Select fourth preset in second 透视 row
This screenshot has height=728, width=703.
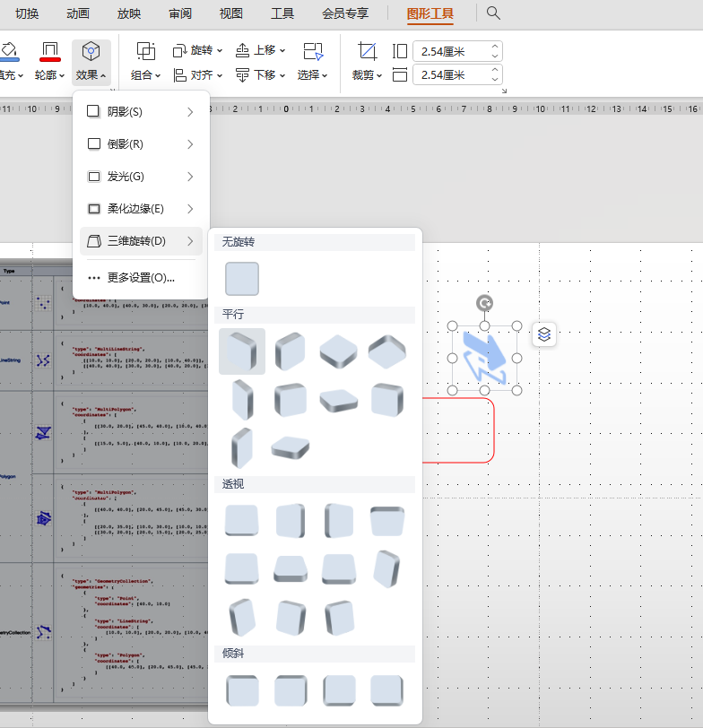tap(386, 568)
